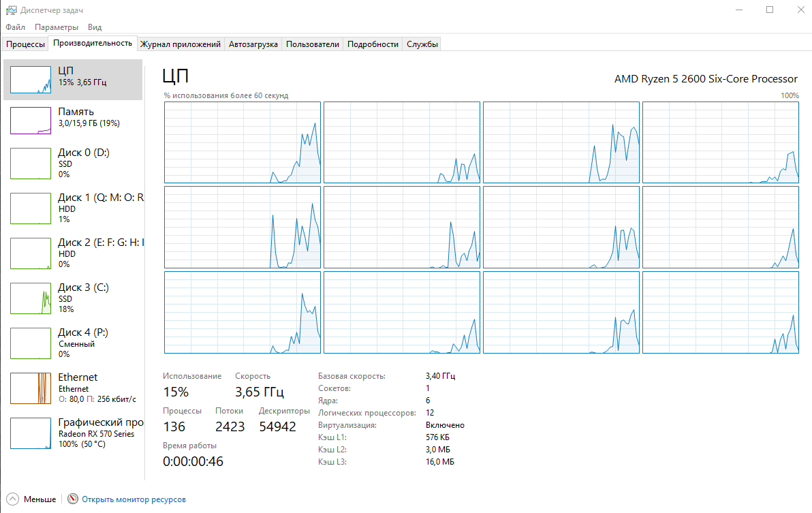
Task: Collapse view with the Меньше chevron icon
Action: click(13, 499)
